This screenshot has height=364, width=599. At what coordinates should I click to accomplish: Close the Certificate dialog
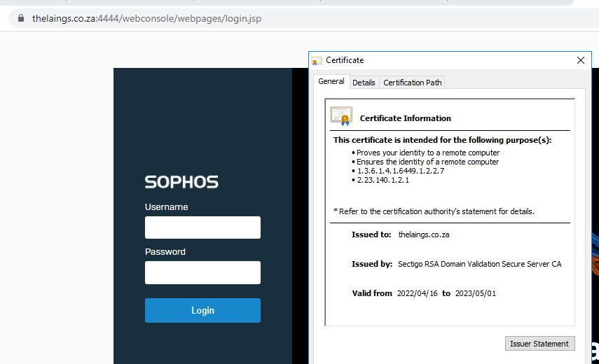pyautogui.click(x=581, y=60)
